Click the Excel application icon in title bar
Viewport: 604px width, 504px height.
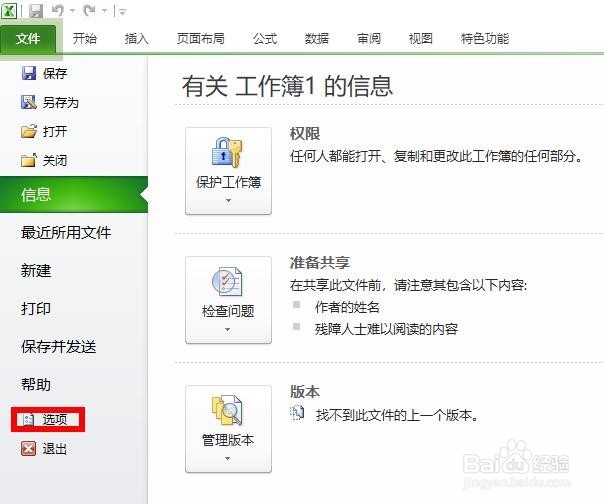coord(9,11)
